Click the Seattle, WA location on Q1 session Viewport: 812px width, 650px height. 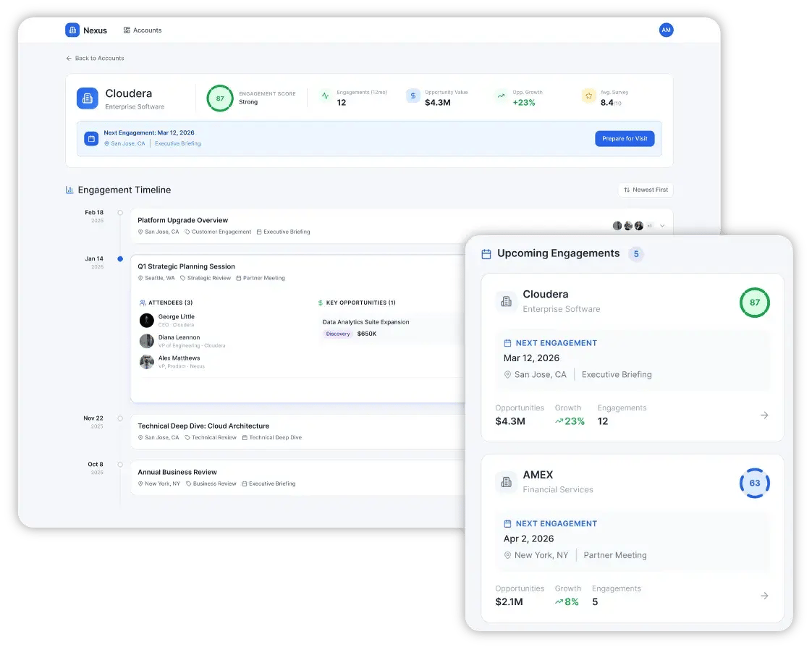click(x=156, y=278)
